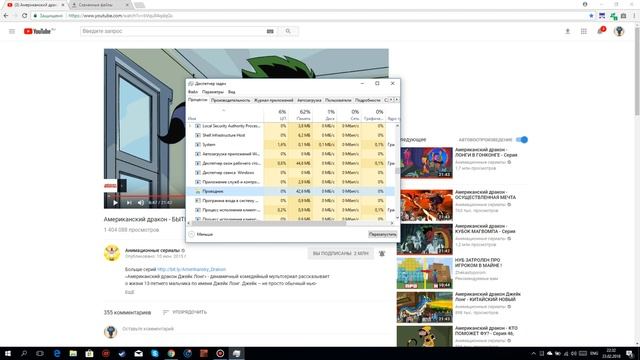Open the YouTube apps grid icon

pyautogui.click(x=584, y=31)
